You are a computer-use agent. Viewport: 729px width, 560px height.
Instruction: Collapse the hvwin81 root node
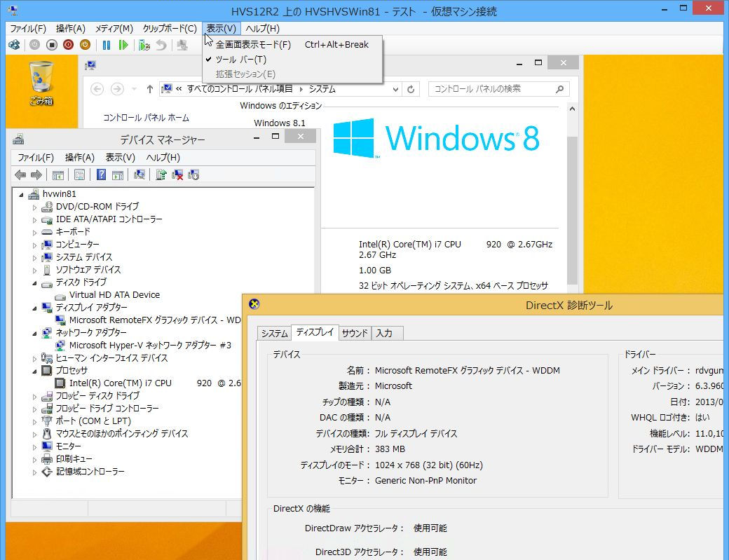(21, 195)
